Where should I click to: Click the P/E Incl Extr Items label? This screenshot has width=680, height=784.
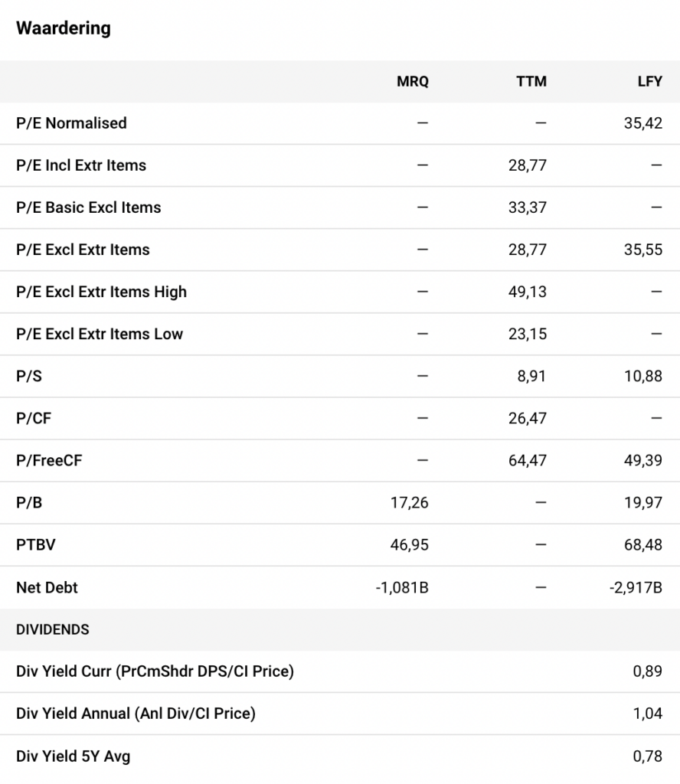(x=81, y=165)
